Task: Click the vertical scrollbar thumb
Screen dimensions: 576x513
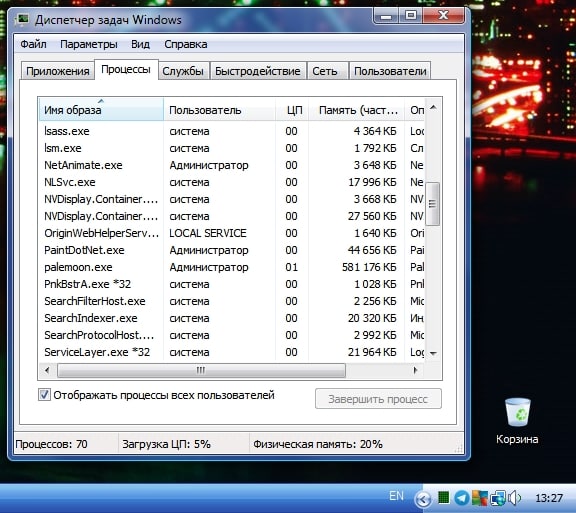Action: pos(432,204)
